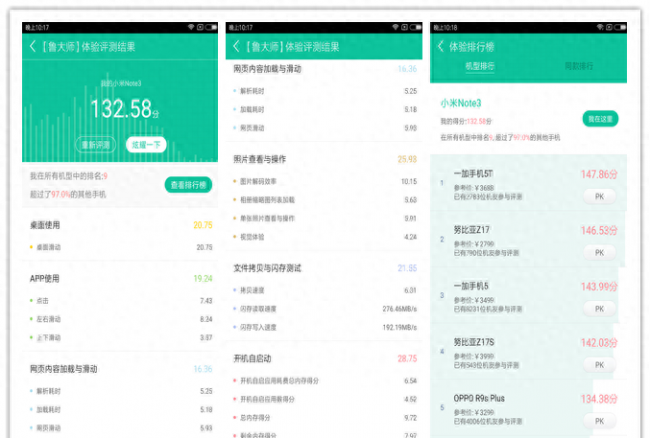Viewport: 650px width, 438px height.
Task: Select the 28.75 startup score
Action: [x=407, y=358]
